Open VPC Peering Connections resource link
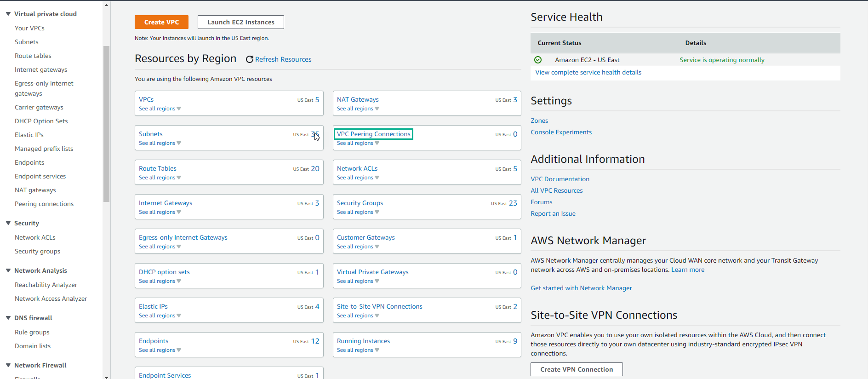The height and width of the screenshot is (379, 868). [x=374, y=134]
